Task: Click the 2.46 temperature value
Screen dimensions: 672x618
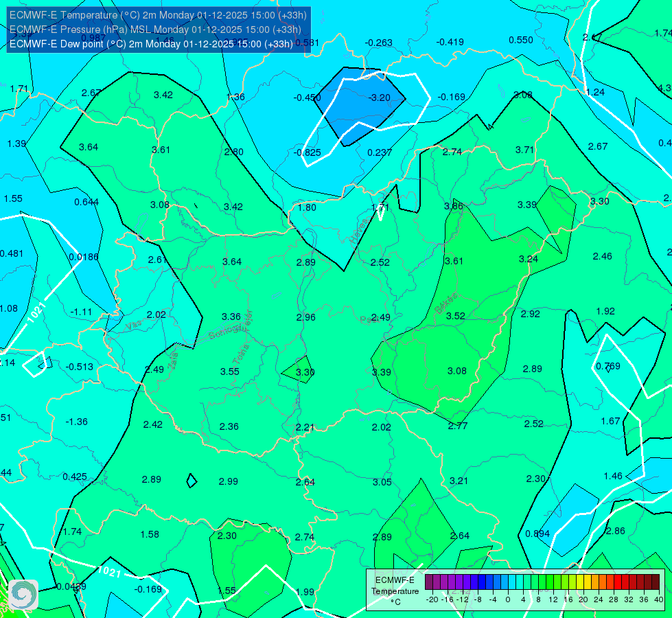Action: pos(603,256)
